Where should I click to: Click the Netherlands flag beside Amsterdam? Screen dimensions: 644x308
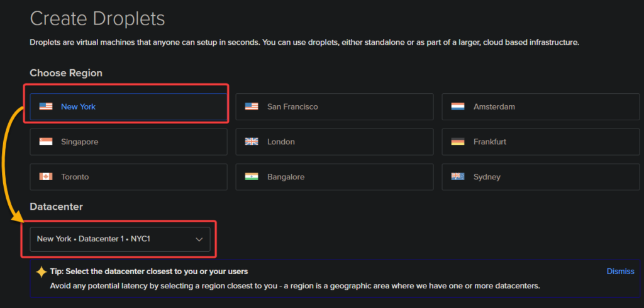[458, 106]
